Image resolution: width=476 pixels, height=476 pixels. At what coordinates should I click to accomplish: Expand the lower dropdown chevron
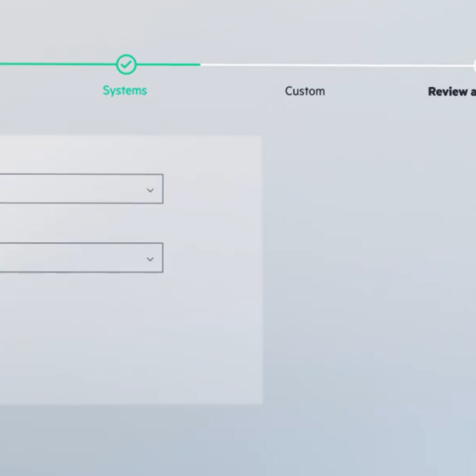(150, 260)
